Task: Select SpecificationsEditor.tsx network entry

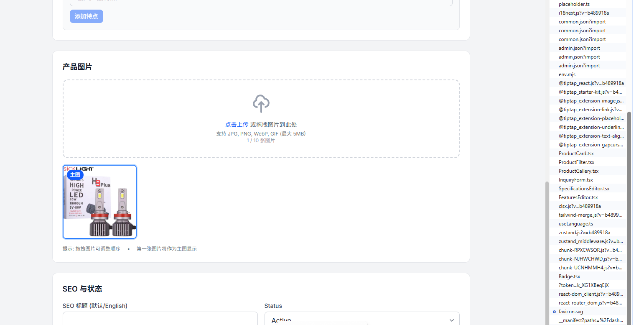Action: (x=584, y=189)
